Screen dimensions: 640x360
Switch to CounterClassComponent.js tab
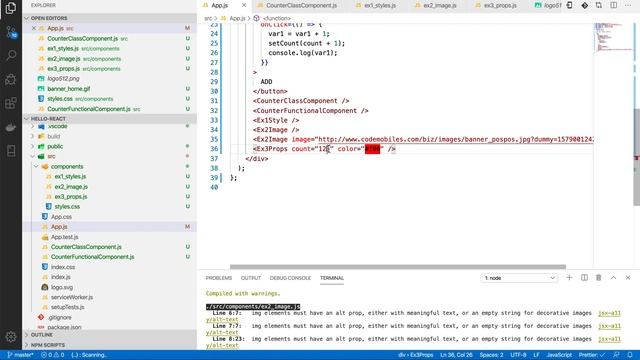click(x=301, y=5)
